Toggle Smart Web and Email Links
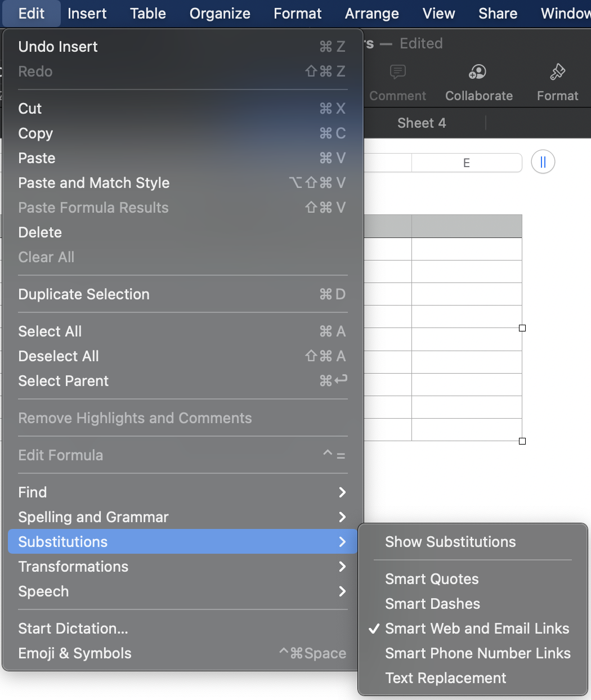 point(476,629)
